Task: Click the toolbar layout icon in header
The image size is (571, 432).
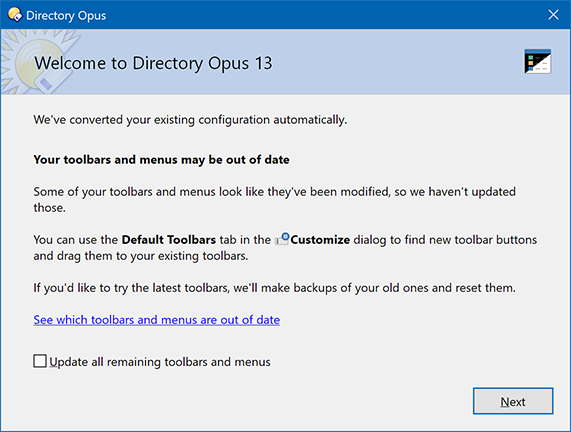Action: click(x=537, y=61)
